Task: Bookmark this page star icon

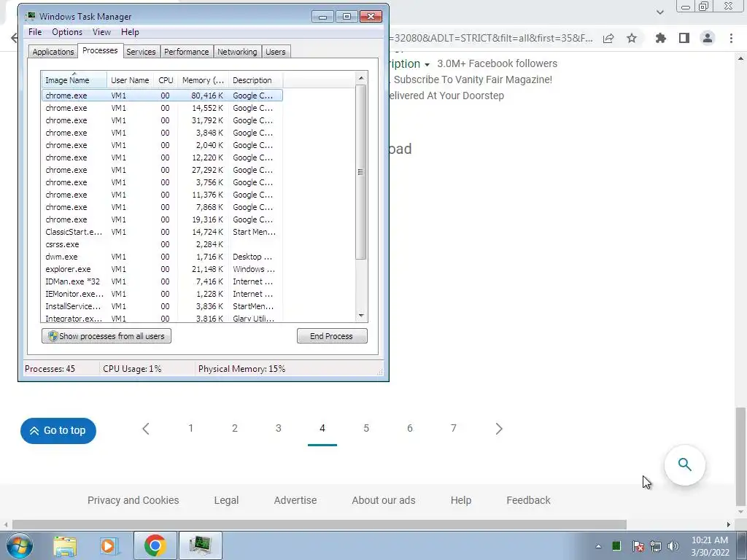Action: pyautogui.click(x=632, y=38)
